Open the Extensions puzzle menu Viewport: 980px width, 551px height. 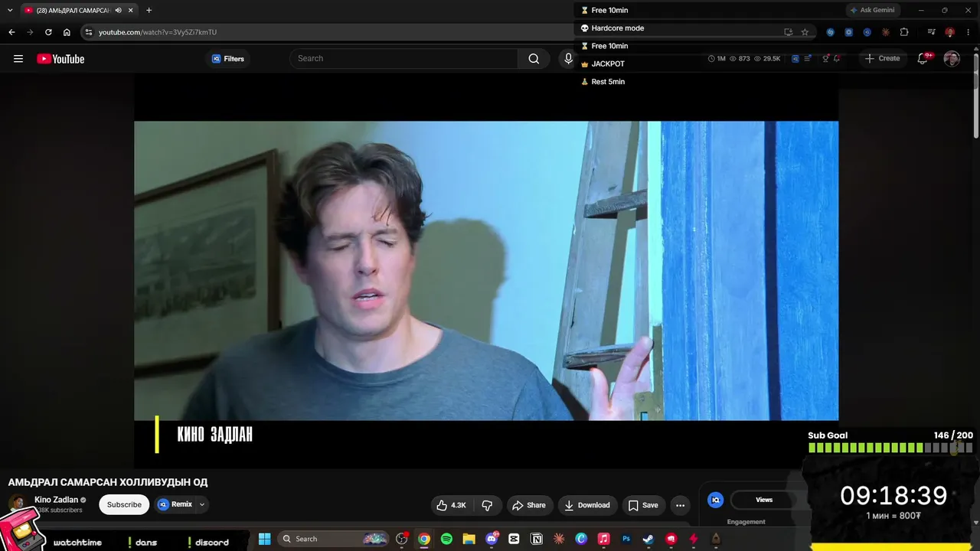point(904,32)
